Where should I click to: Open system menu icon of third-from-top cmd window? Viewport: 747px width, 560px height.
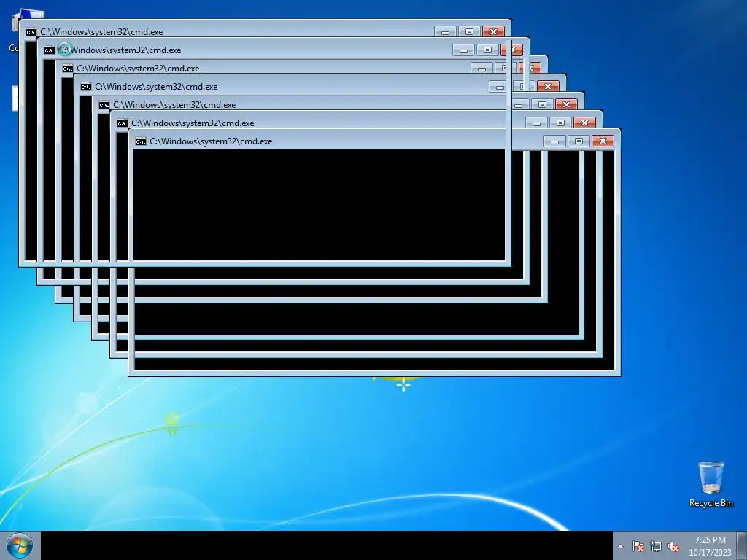pos(68,69)
